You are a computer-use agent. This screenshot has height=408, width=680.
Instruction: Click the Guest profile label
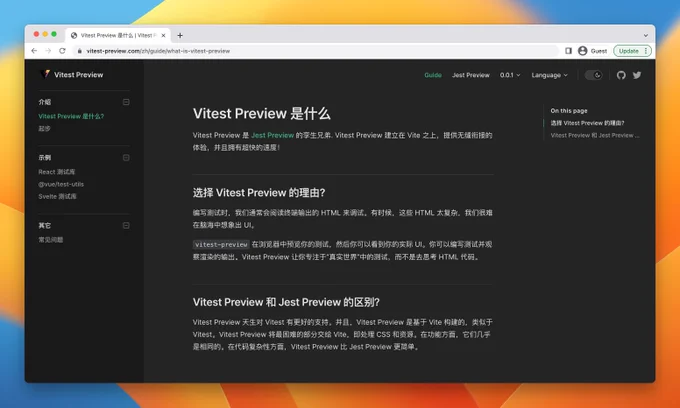(x=598, y=51)
